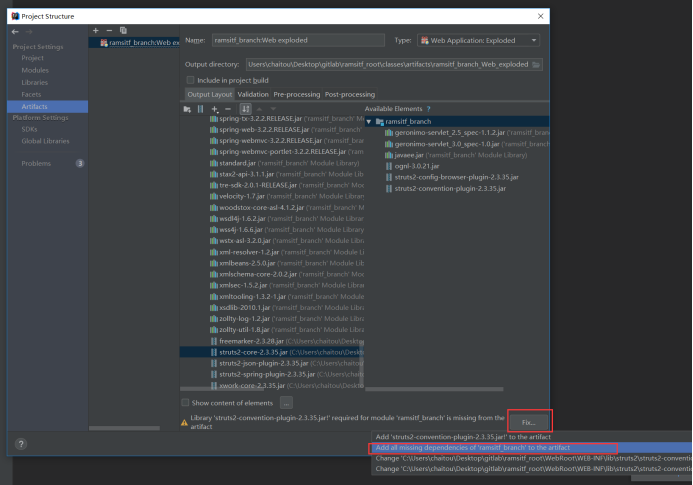Screen dimensions: 693x485
Task: Open the Post-processing tab
Action: 350,94
